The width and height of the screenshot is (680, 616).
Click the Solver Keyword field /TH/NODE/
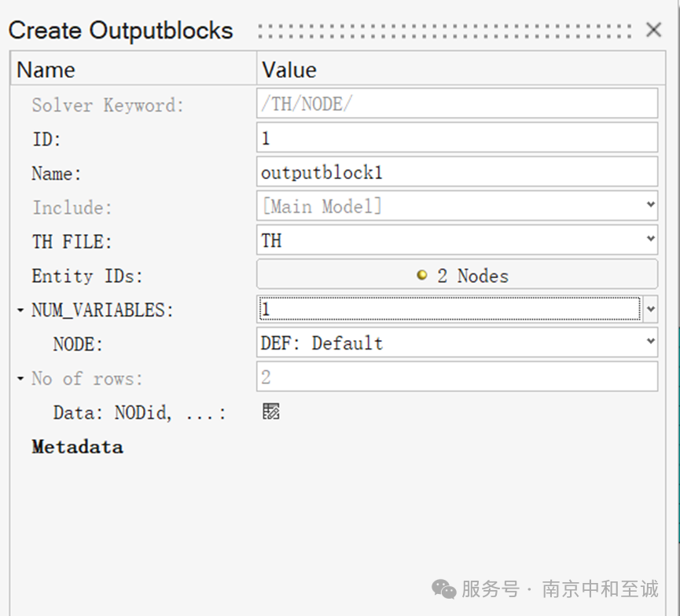pos(457,103)
